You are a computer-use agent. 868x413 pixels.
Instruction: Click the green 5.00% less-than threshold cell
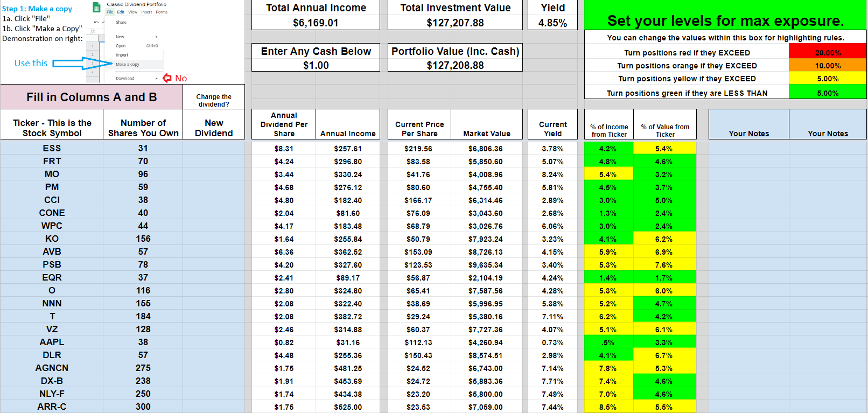pos(828,93)
